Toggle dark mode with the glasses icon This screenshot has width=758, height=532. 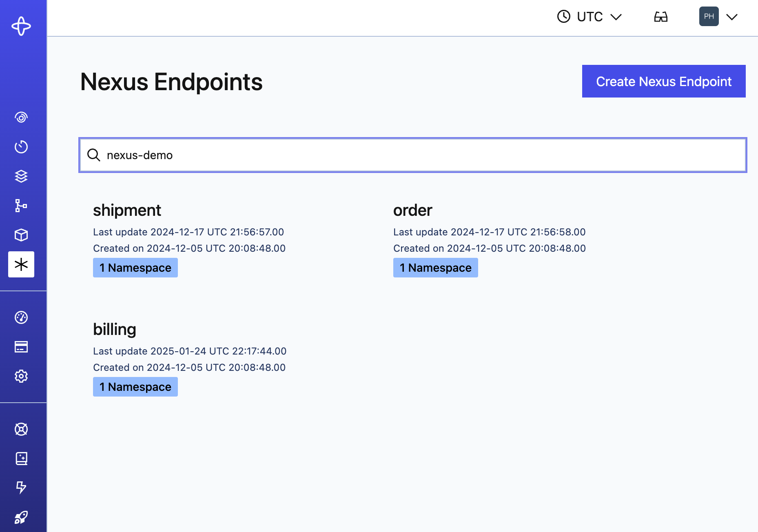pos(661,17)
